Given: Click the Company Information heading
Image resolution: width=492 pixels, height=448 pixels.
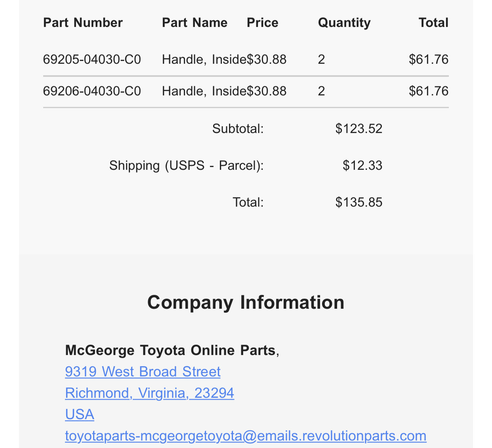Looking at the screenshot, I should click(246, 302).
